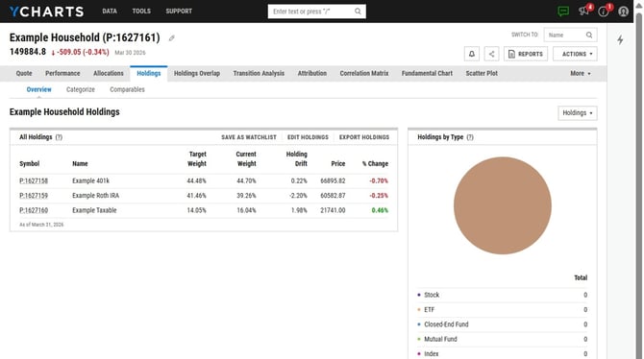Screen dimensions: 644x359
Task: Click Edit Holdings
Action: point(308,137)
